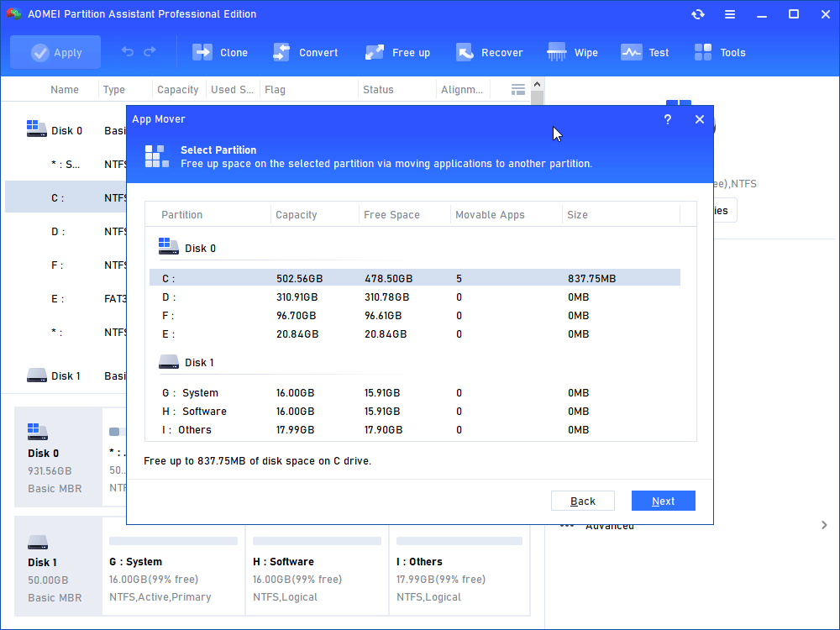Select the G: System partition row

[415, 392]
